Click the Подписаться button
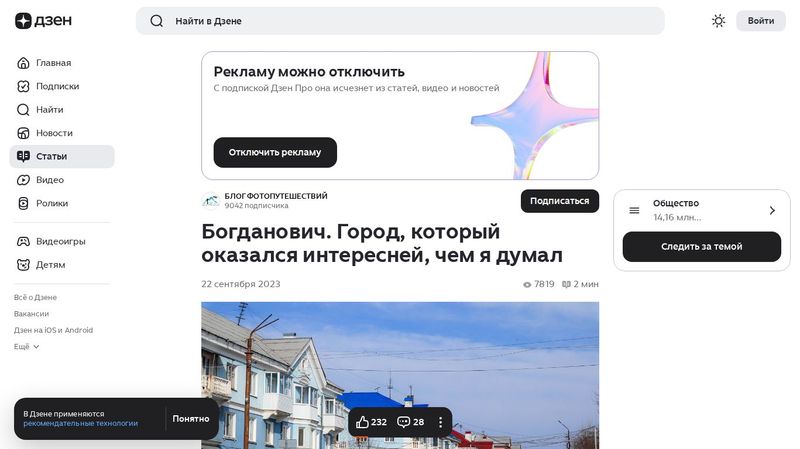This screenshot has height=449, width=800. point(560,201)
